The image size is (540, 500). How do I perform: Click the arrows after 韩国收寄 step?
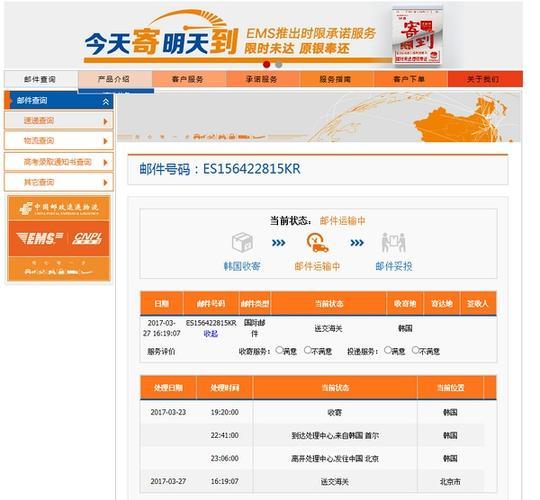[278, 243]
